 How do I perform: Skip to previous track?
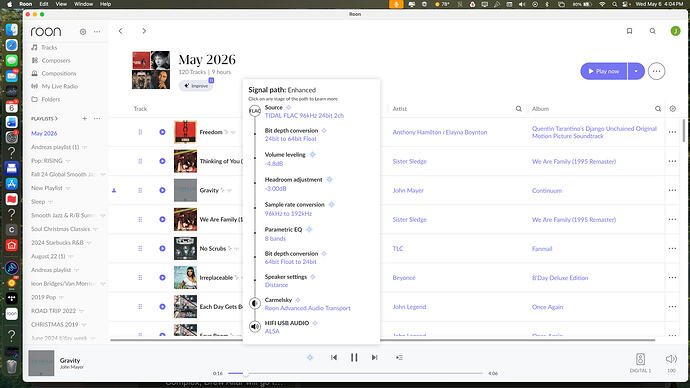(x=334, y=357)
